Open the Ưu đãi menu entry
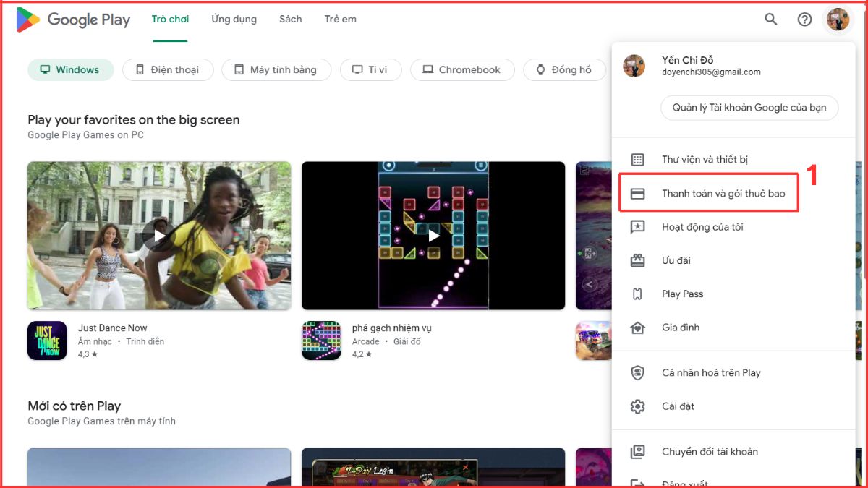 [x=733, y=260]
